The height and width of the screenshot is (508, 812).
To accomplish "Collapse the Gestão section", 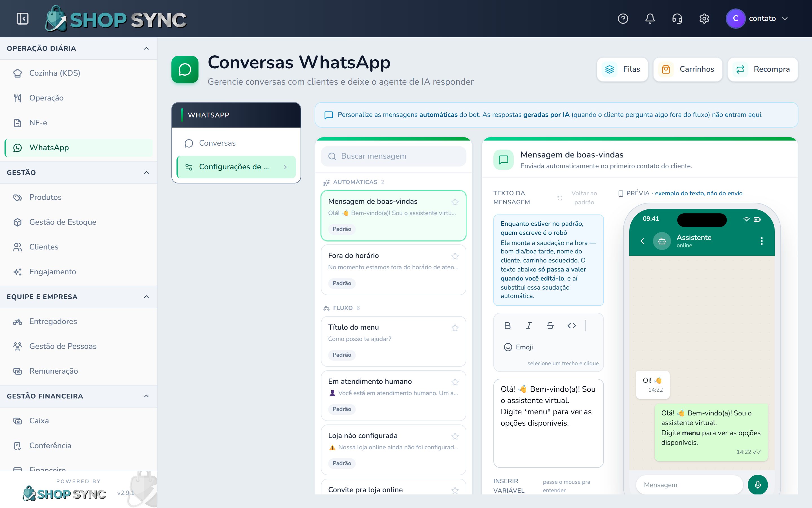I will [146, 172].
